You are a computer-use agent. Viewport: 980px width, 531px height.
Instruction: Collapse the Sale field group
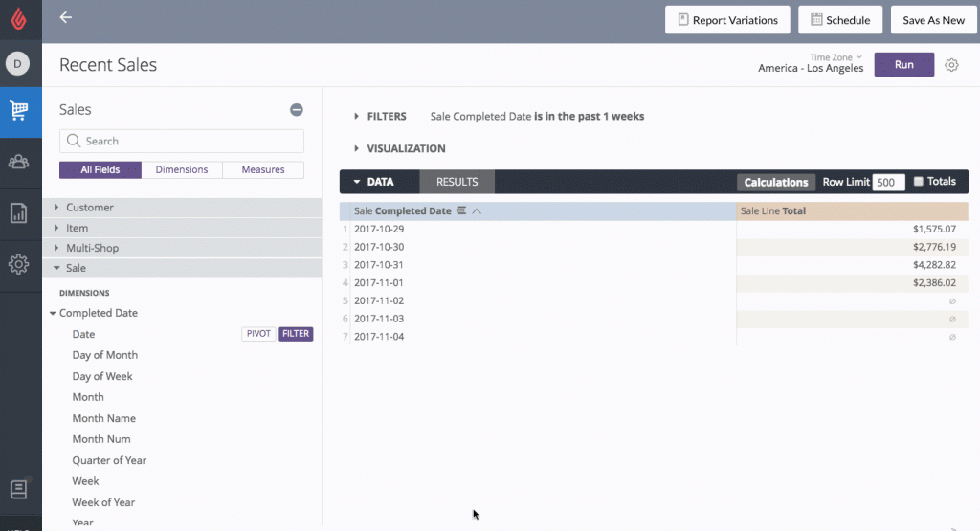[182, 268]
